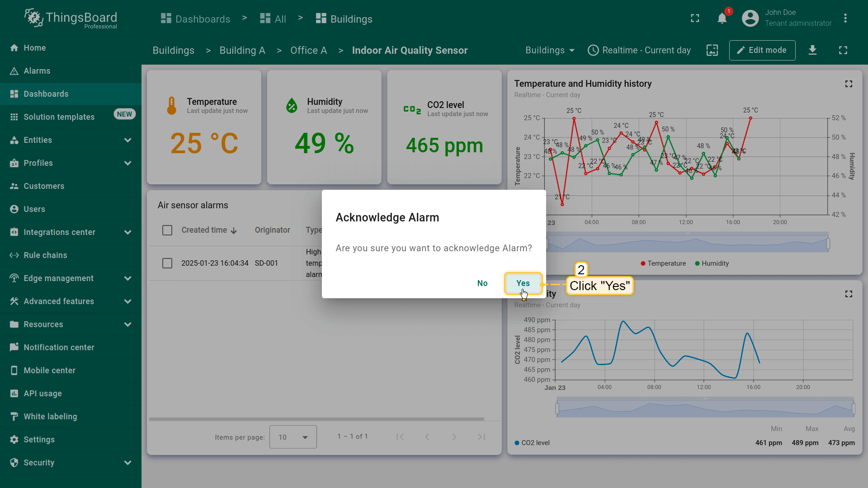Click Building A breadcrumb link
Viewport: 868px width, 488px height.
click(x=242, y=51)
